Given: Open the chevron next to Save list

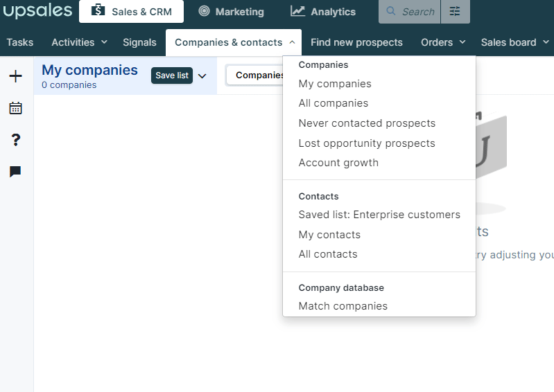Looking at the screenshot, I should click(202, 76).
